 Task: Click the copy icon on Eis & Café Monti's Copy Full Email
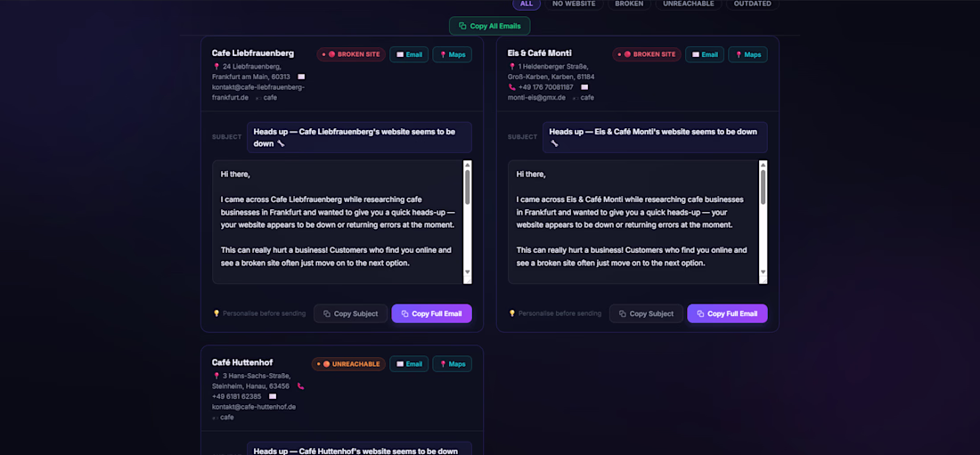(700, 313)
